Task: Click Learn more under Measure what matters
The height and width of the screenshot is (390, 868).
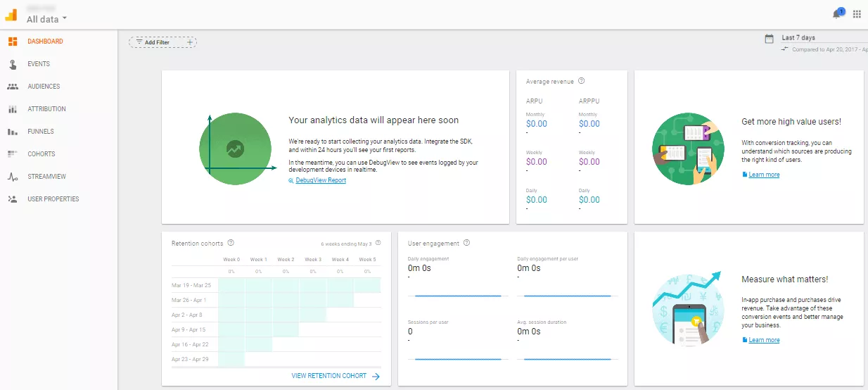Action: 764,340
